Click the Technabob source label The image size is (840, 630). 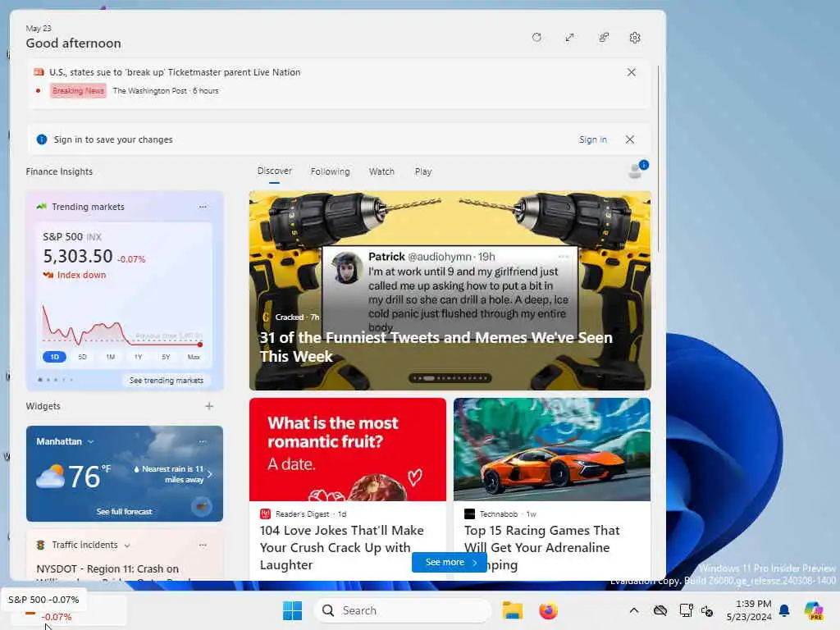(498, 514)
